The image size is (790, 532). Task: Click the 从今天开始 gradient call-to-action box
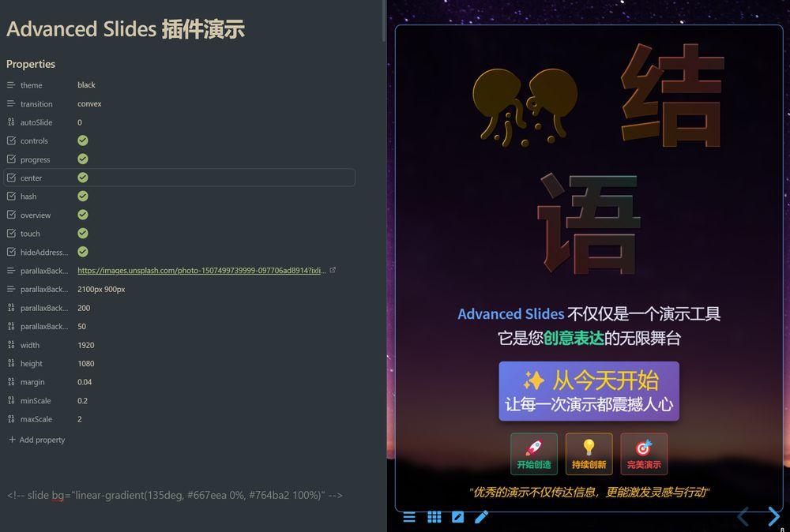click(x=589, y=391)
